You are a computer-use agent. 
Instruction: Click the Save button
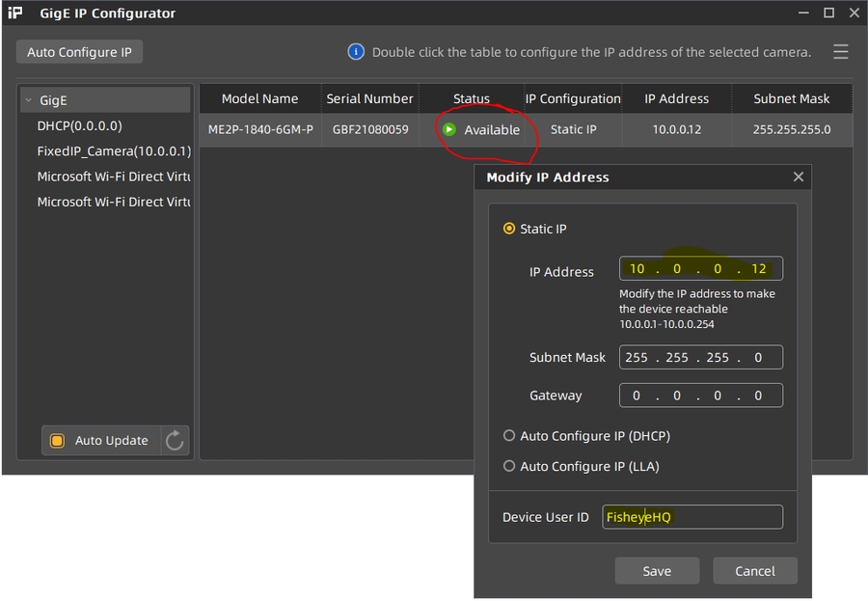pos(657,571)
